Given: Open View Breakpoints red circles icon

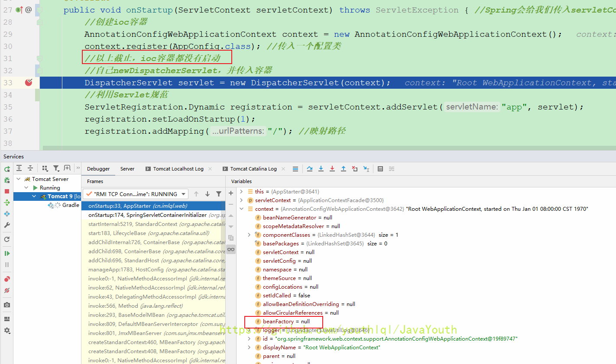Looking at the screenshot, I should [x=7, y=279].
